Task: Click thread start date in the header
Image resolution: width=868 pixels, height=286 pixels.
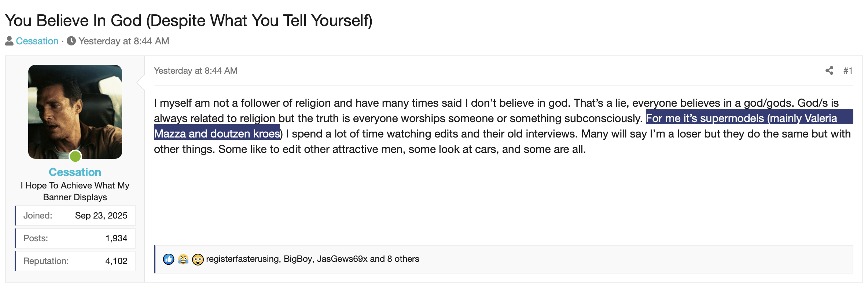Action: 124,41
